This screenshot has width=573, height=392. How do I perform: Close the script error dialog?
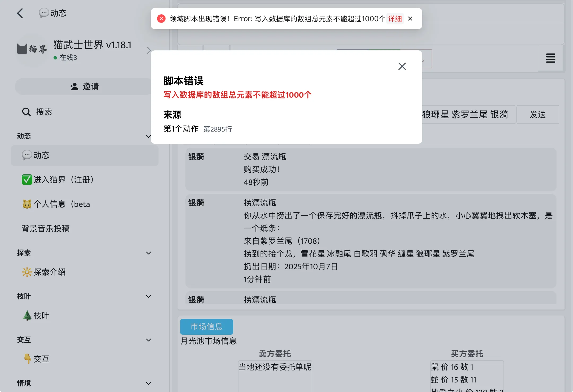402,66
